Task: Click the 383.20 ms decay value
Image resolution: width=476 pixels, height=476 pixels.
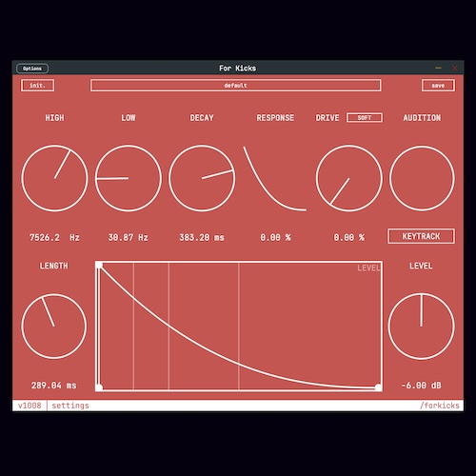Action: [x=202, y=237]
